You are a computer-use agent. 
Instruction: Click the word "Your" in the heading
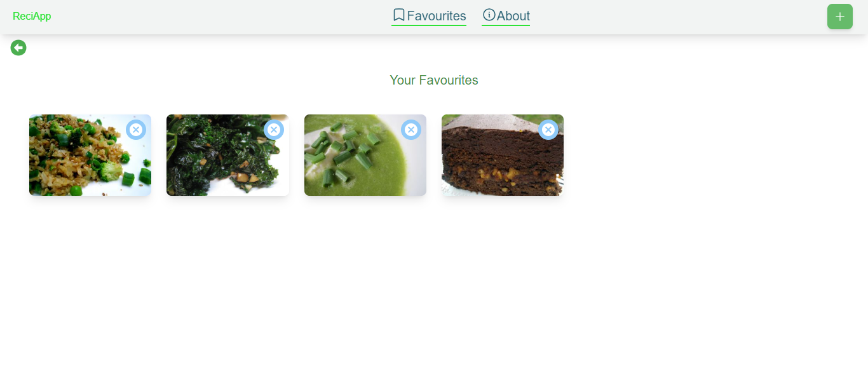pyautogui.click(x=403, y=80)
